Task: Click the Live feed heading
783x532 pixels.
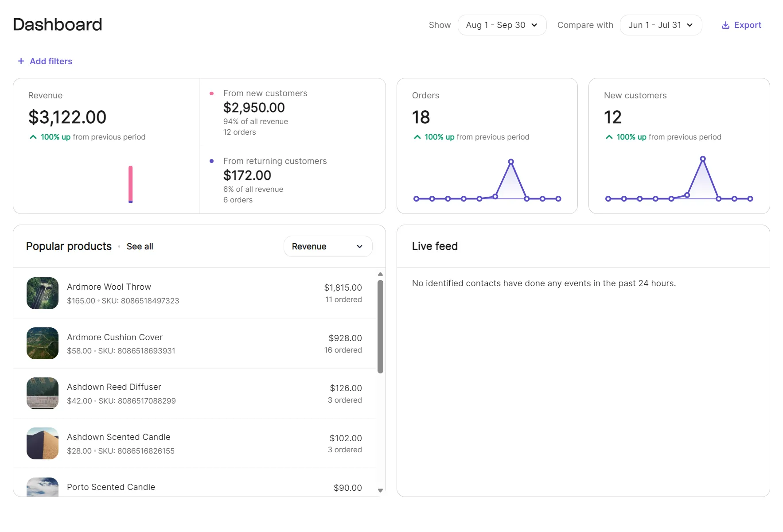Action: click(435, 246)
